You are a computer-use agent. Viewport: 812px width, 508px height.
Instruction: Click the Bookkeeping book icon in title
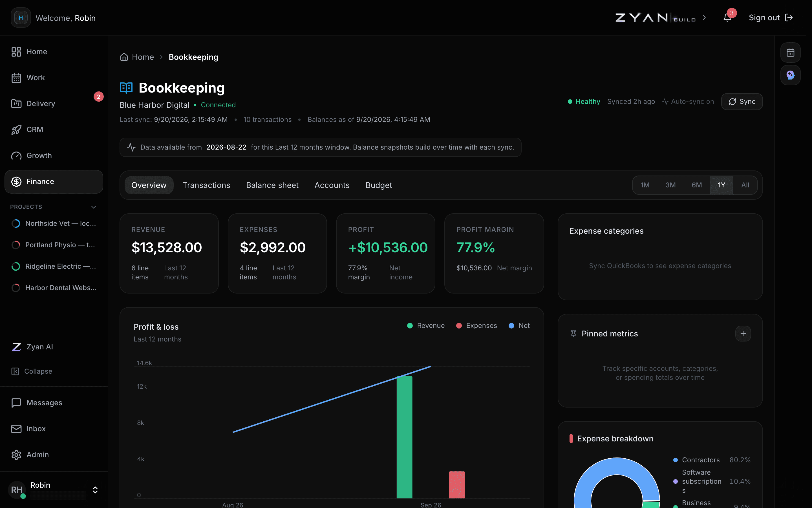(126, 88)
